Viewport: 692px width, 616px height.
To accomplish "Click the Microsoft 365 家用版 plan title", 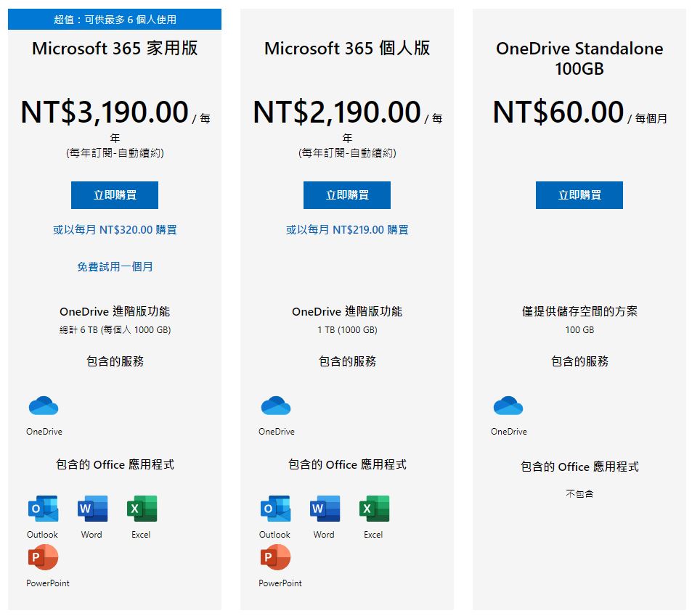I will coord(115,49).
